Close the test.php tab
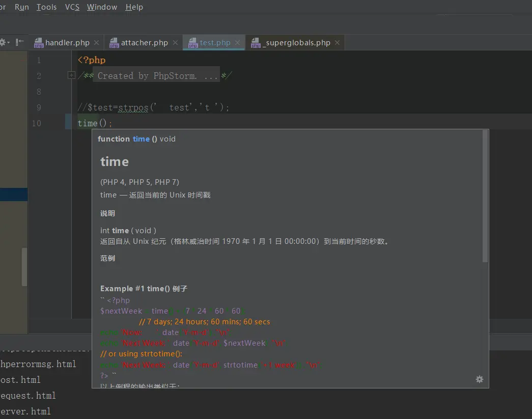Screen dimensions: 532x419 click(x=237, y=42)
